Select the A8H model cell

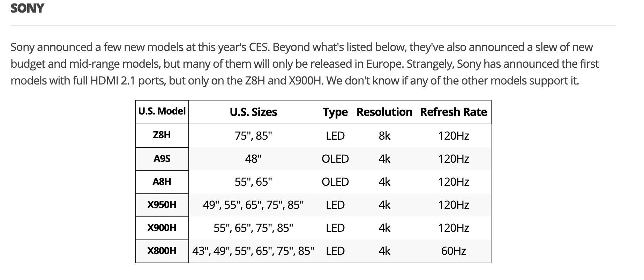coord(162,182)
